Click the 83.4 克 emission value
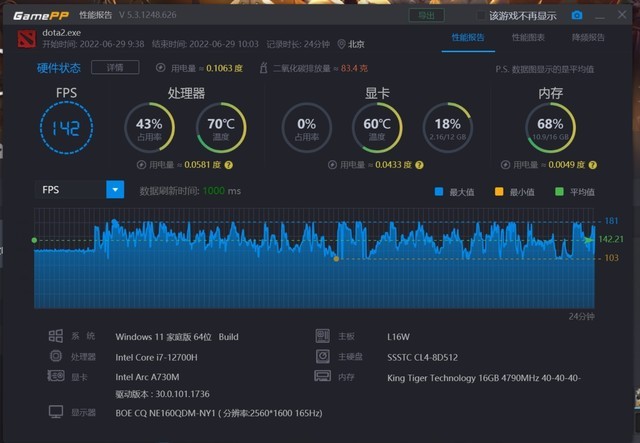Image resolution: width=640 pixels, height=443 pixels. click(x=354, y=68)
